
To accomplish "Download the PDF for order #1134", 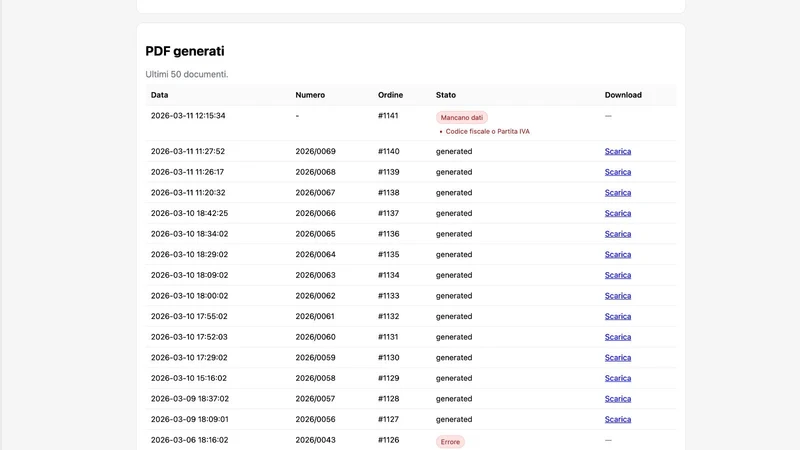I will tap(618, 275).
